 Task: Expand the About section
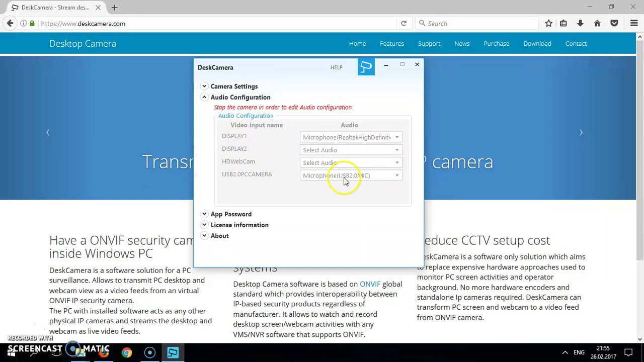pos(204,236)
